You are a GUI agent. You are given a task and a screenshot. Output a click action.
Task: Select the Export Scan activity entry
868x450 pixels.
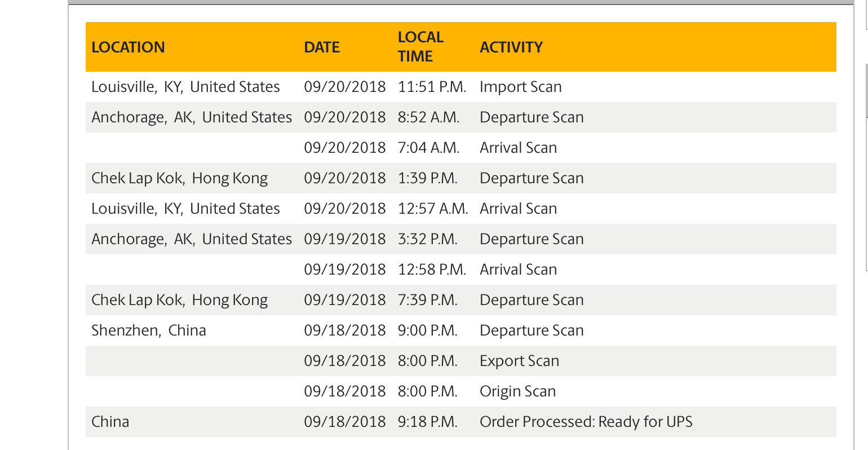pos(519,361)
